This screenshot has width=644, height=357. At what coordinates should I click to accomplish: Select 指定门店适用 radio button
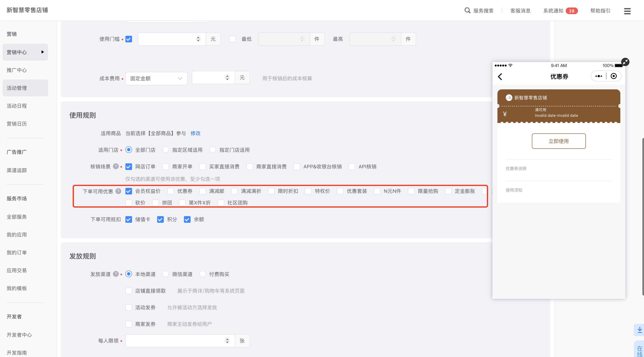tap(213, 150)
